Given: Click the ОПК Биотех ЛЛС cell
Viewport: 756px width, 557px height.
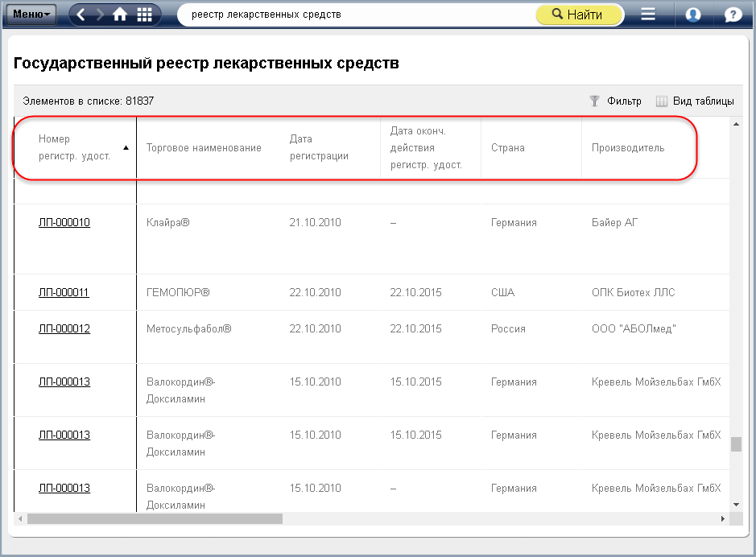Looking at the screenshot, I should click(634, 292).
